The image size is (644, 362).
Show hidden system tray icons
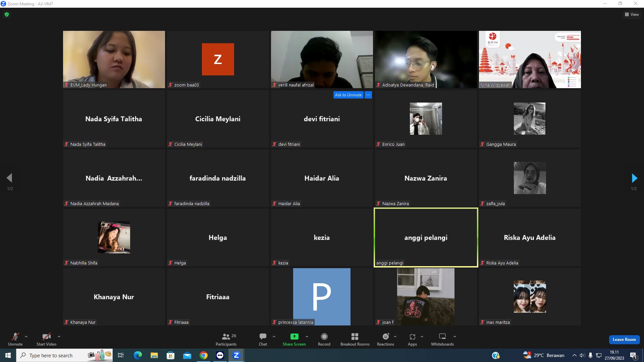pos(575,355)
